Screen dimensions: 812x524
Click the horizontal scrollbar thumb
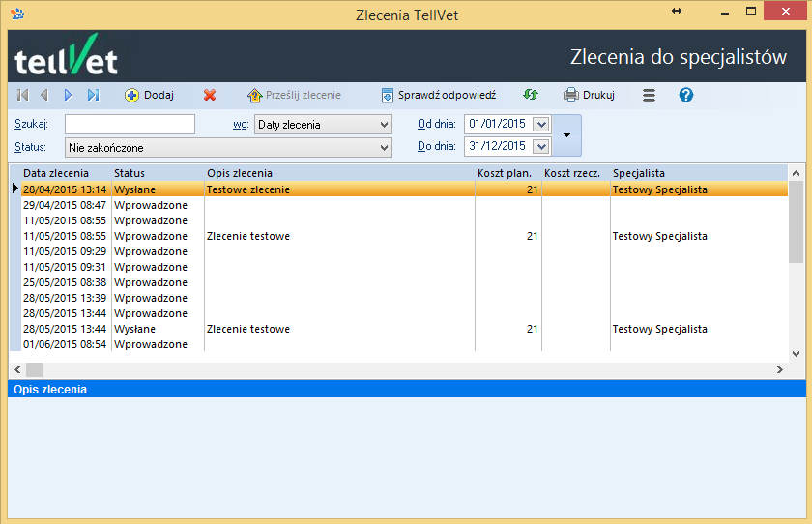pyautogui.click(x=34, y=369)
